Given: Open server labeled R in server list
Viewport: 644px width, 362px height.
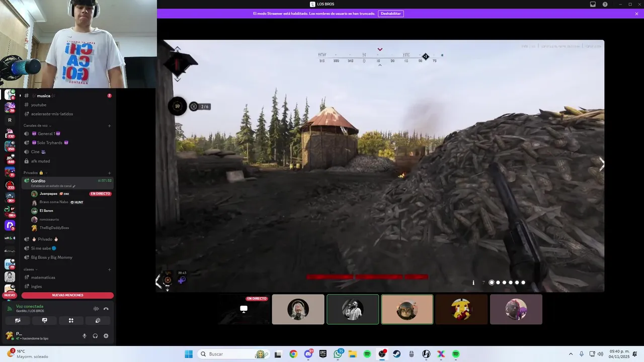Looking at the screenshot, I should point(10,120).
